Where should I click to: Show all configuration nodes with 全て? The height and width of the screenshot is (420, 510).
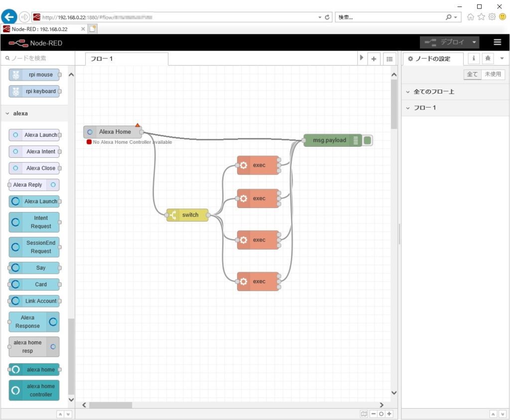472,75
